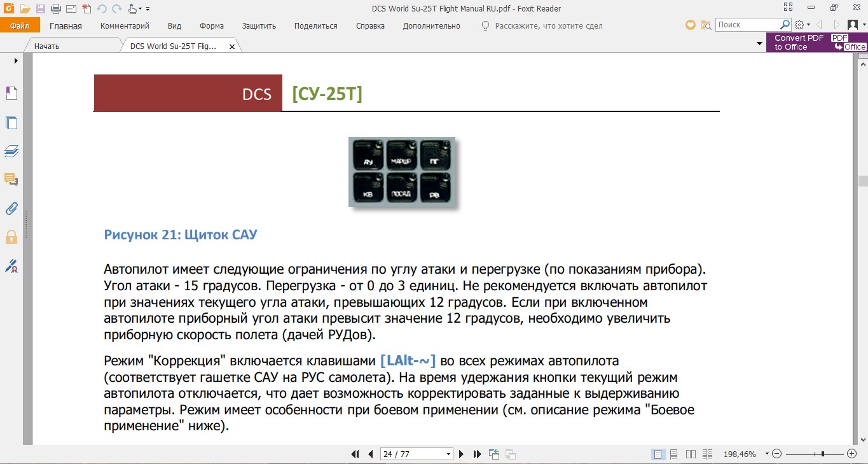Viewport: 868px width, 464px height.
Task: Go to the next page
Action: pyautogui.click(x=462, y=454)
